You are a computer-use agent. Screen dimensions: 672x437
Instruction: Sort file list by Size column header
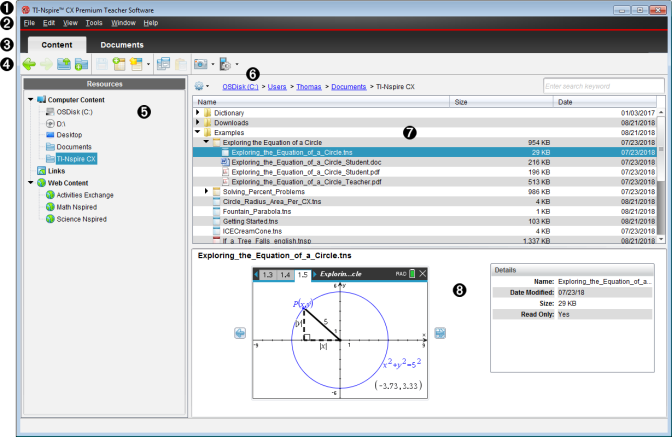[502, 102]
